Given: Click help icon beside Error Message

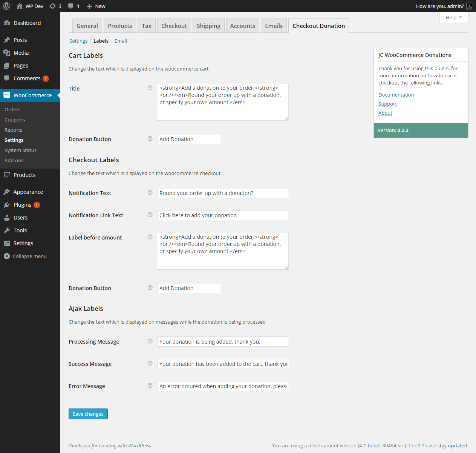Looking at the screenshot, I should (150, 385).
